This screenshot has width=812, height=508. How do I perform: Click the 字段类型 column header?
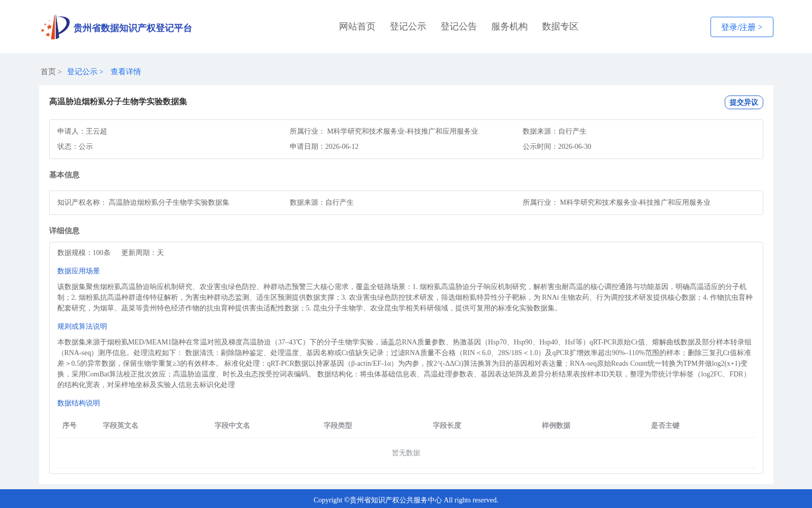point(338,425)
